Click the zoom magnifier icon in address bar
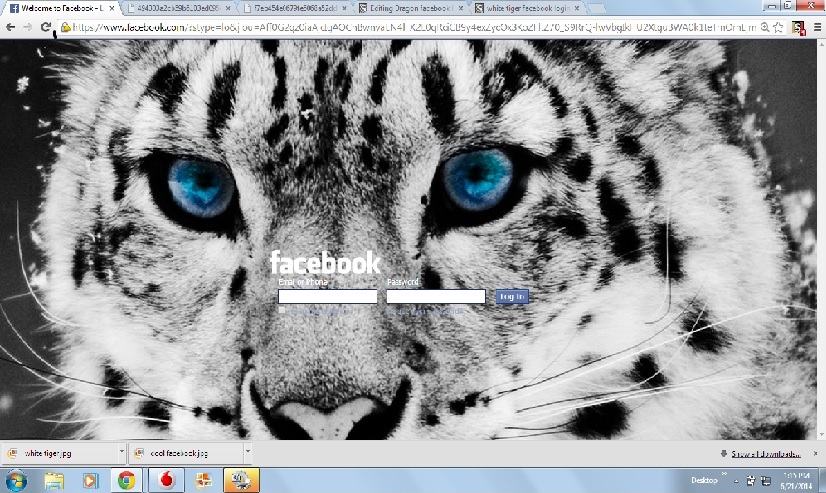This screenshot has height=493, width=826. pyautogui.click(x=765, y=27)
